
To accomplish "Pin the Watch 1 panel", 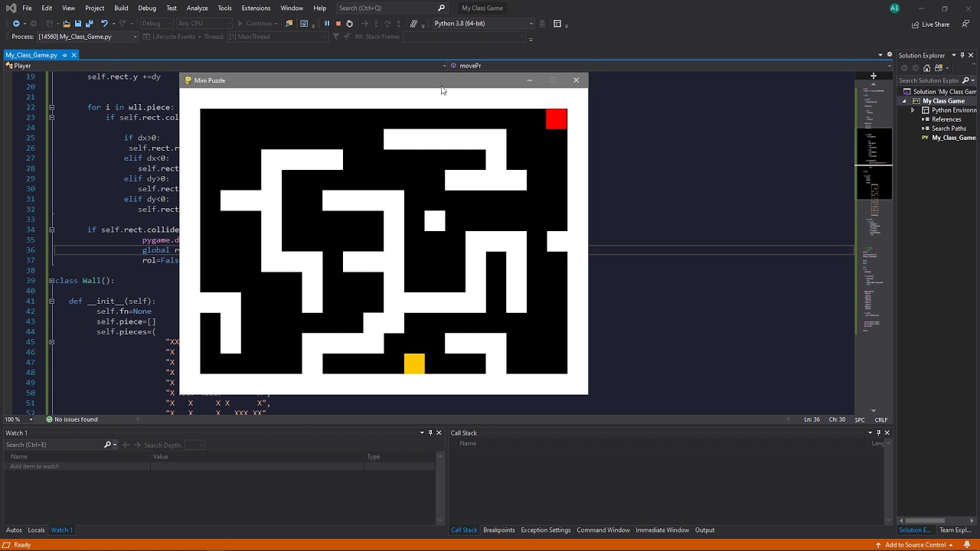I will (430, 433).
